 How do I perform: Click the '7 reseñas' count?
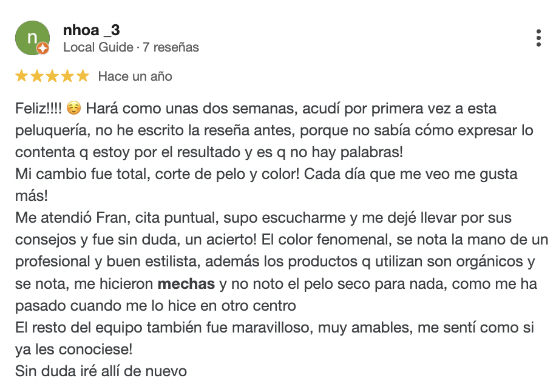171,47
